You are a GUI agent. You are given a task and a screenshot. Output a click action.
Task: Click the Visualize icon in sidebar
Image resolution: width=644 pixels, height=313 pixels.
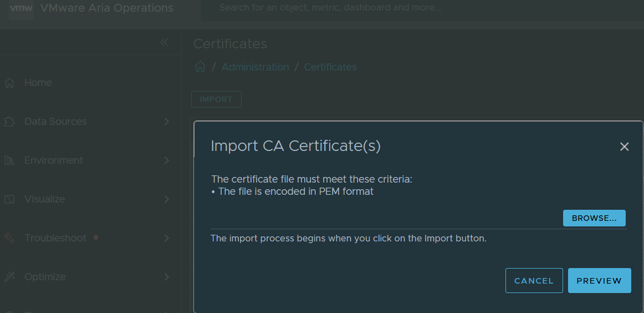(x=9, y=199)
